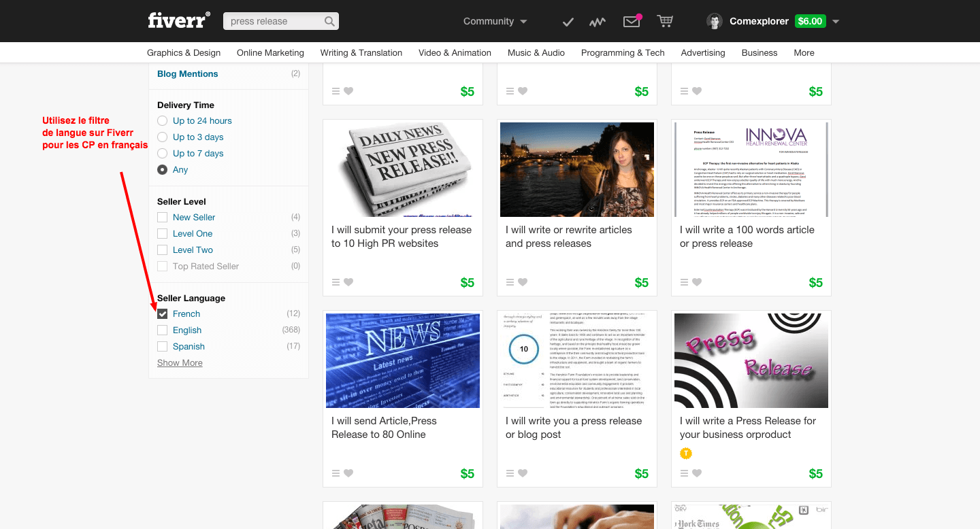980x529 pixels.
Task: Open the Community dropdown
Action: click(x=495, y=21)
